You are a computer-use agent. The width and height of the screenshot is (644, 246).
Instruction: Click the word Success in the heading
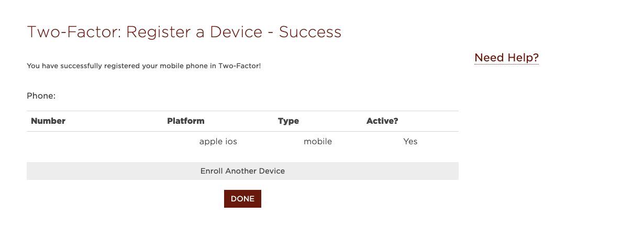[310, 32]
